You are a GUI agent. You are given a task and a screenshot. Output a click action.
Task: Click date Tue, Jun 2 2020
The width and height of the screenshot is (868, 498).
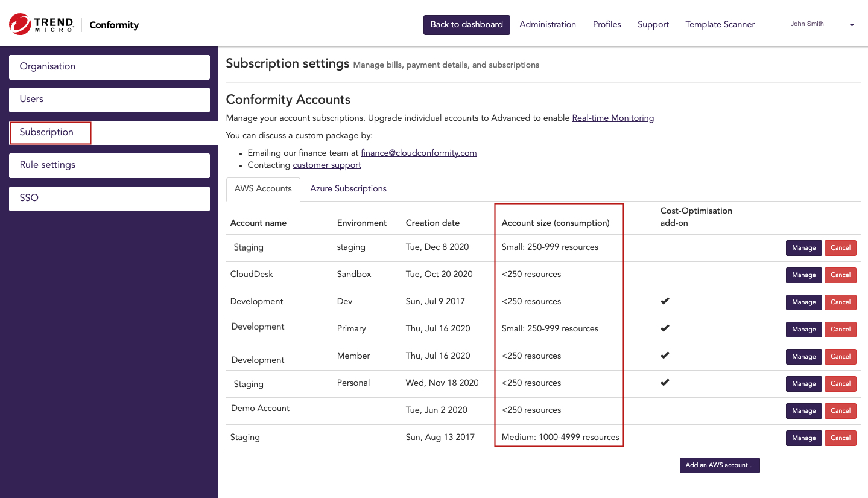[437, 410]
